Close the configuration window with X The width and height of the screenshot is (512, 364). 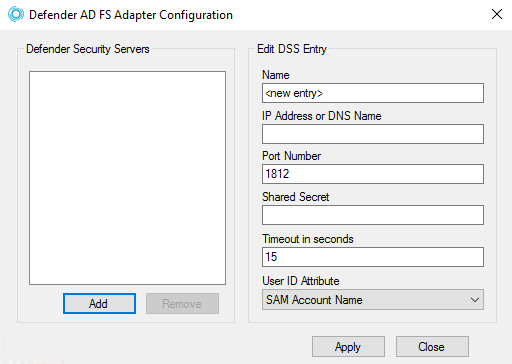[497, 14]
